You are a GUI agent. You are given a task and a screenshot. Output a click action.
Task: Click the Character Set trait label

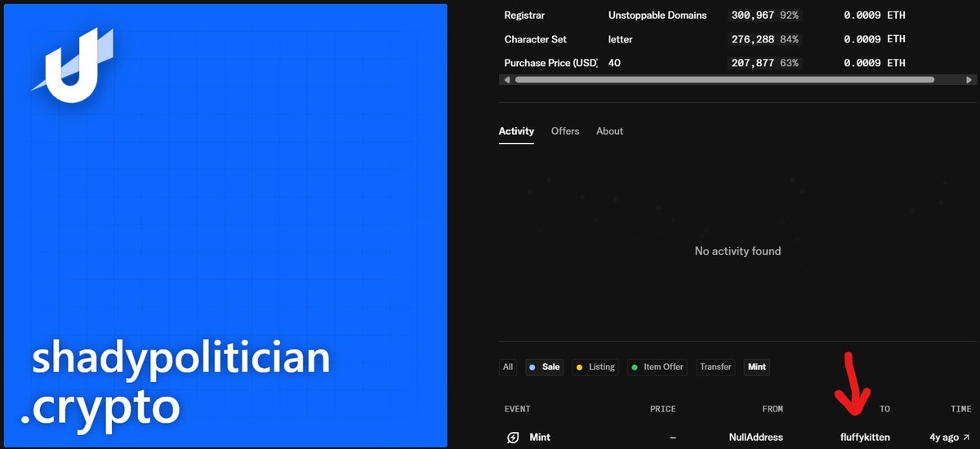536,39
